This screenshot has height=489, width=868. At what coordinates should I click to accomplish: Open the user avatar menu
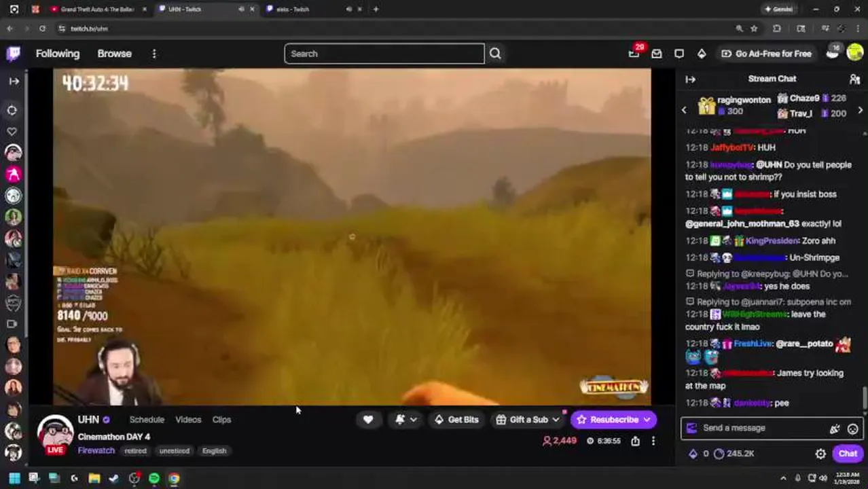[854, 53]
